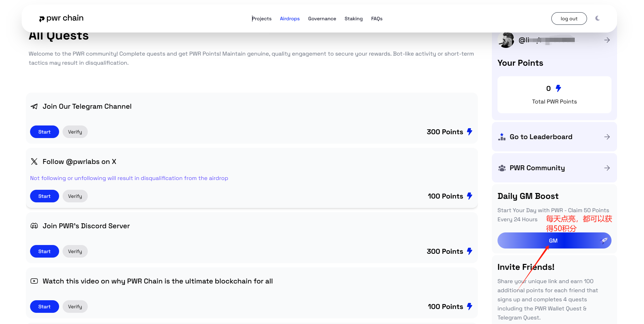
Task: Click lightning icon beside video quest 100 Points
Action: [x=470, y=307]
